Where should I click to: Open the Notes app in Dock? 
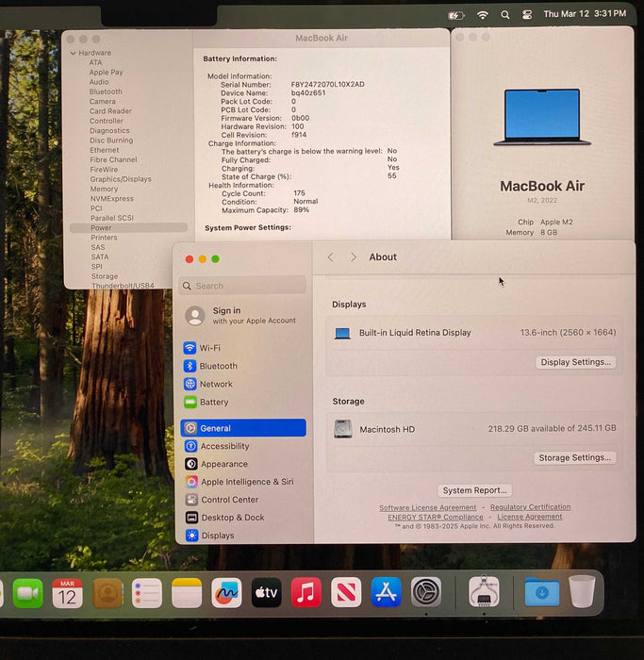187,593
